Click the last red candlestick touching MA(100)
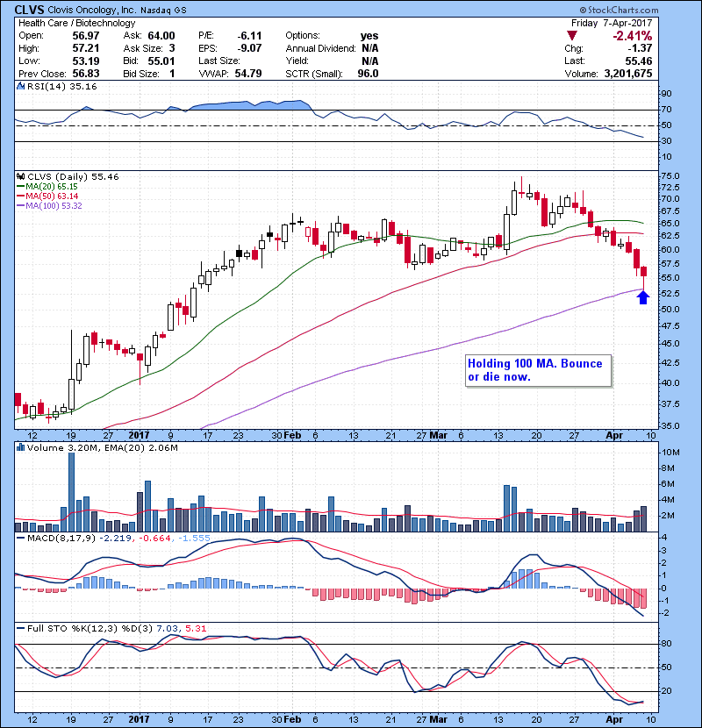702x728 pixels. pyautogui.click(x=643, y=277)
